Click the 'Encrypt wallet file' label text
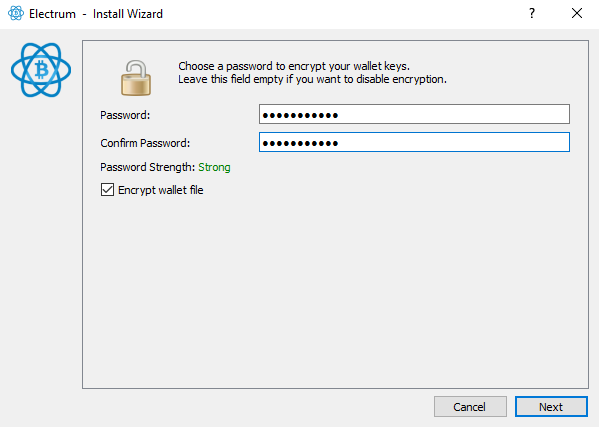This screenshot has width=599, height=427. tap(160, 190)
